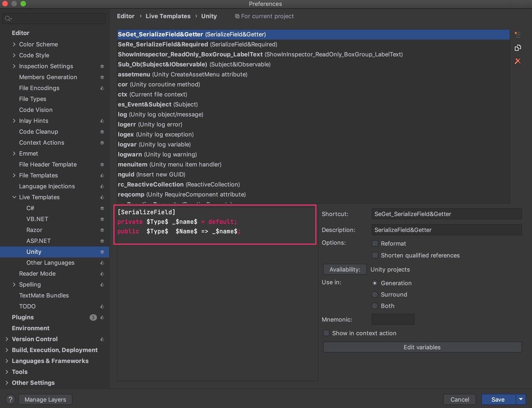532x408 pixels.
Task: Click layer icon next to File Templates
Action: click(102, 175)
